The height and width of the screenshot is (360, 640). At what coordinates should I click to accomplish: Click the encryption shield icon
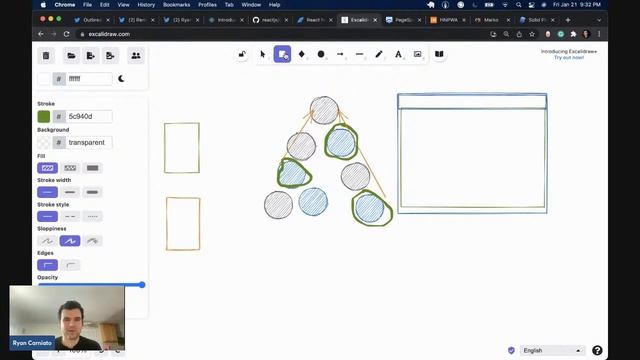point(511,350)
